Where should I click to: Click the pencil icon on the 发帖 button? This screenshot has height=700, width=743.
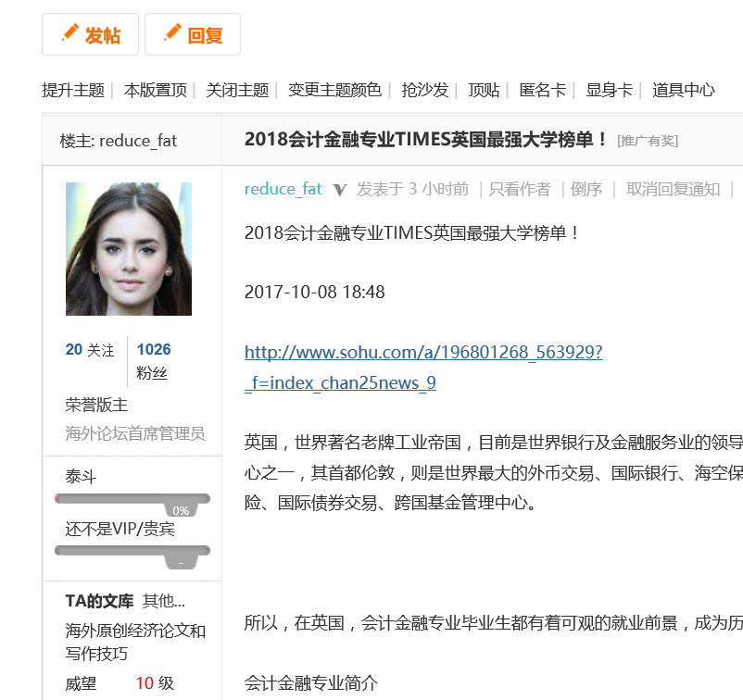click(70, 32)
